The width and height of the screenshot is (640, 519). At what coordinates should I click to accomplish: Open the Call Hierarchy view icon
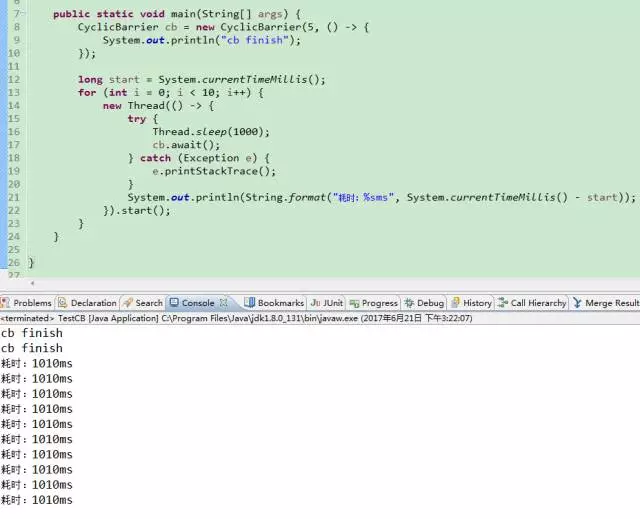click(x=503, y=303)
